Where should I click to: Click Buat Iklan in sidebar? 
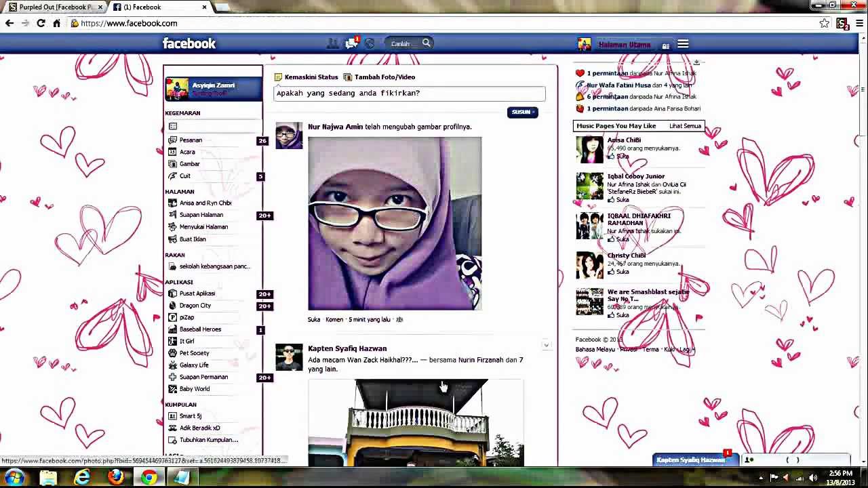tap(192, 239)
